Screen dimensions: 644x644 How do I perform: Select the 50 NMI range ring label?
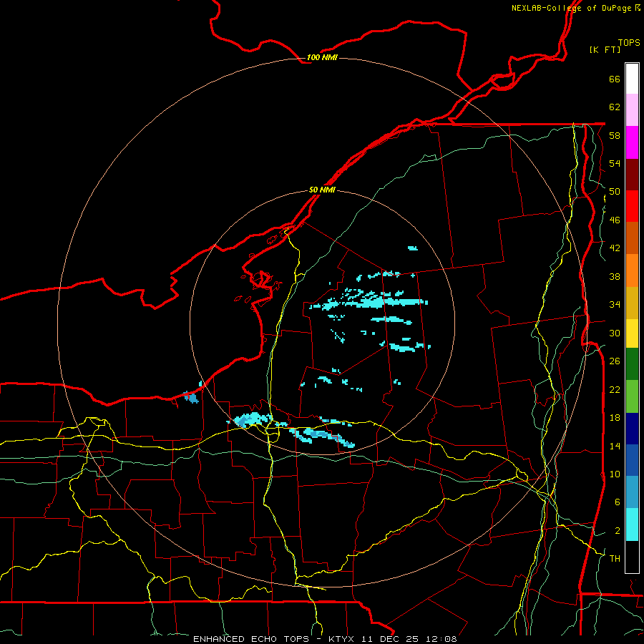[322, 190]
